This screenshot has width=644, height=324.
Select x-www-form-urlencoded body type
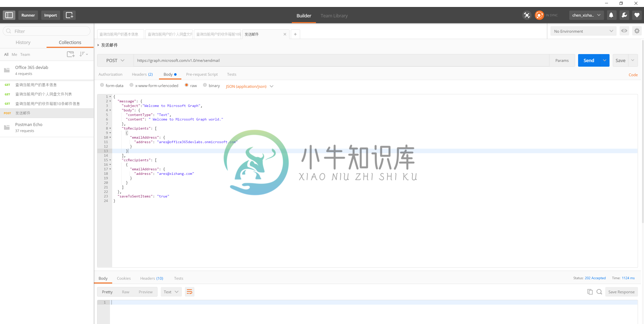pyautogui.click(x=131, y=85)
